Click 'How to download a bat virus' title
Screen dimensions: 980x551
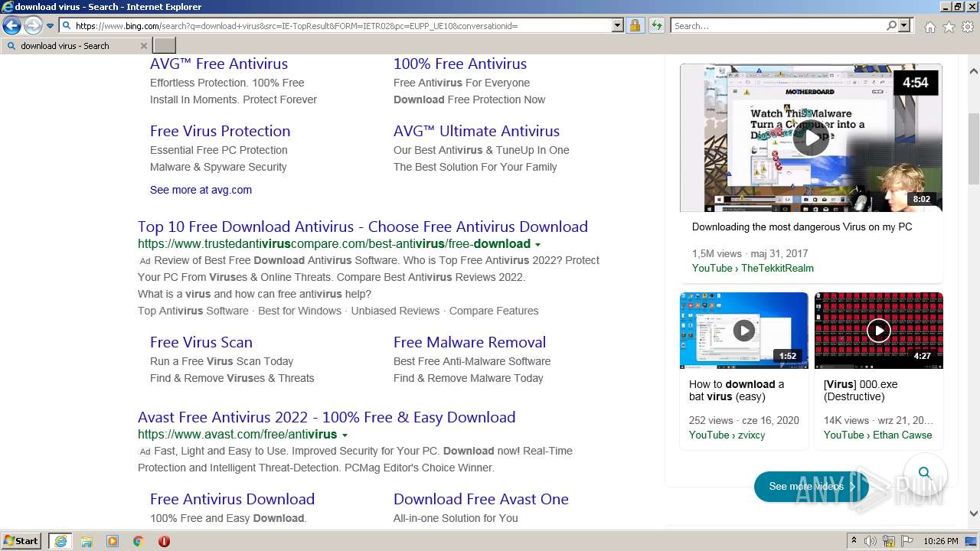[737, 390]
